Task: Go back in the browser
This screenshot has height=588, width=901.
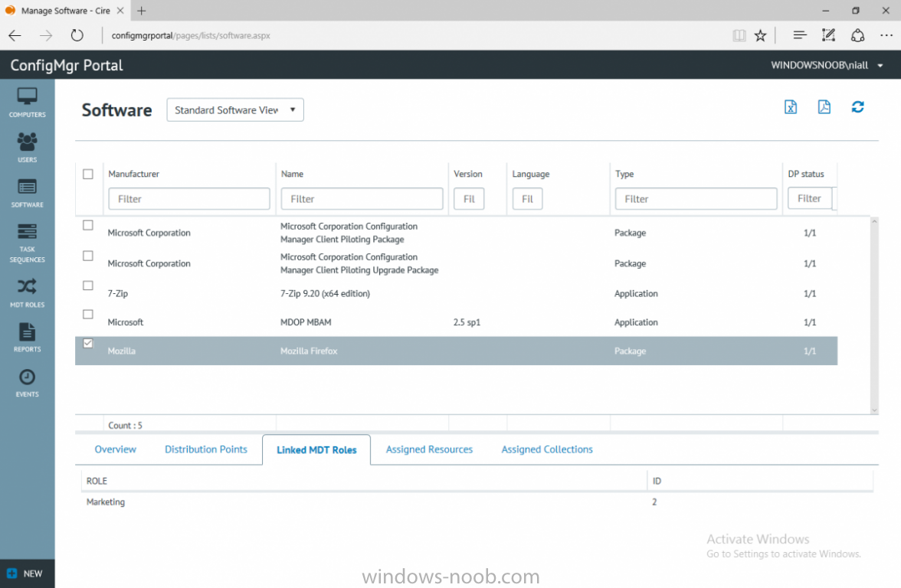Action: pyautogui.click(x=15, y=35)
